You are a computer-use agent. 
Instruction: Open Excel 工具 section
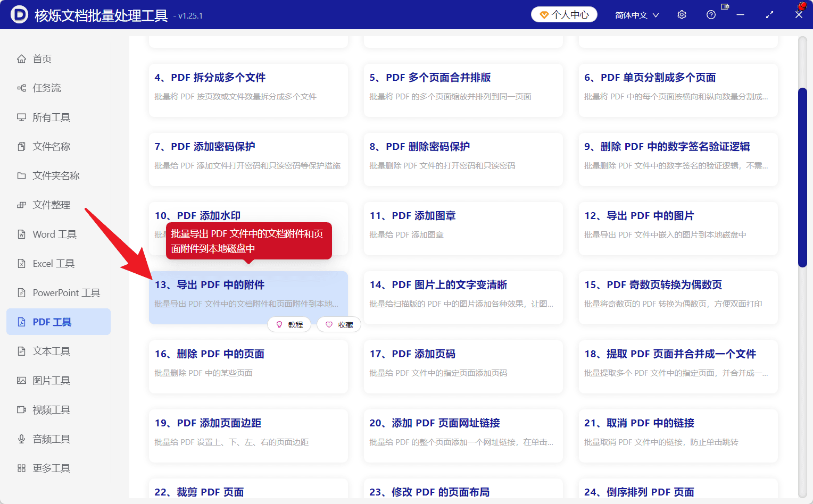coord(59,264)
